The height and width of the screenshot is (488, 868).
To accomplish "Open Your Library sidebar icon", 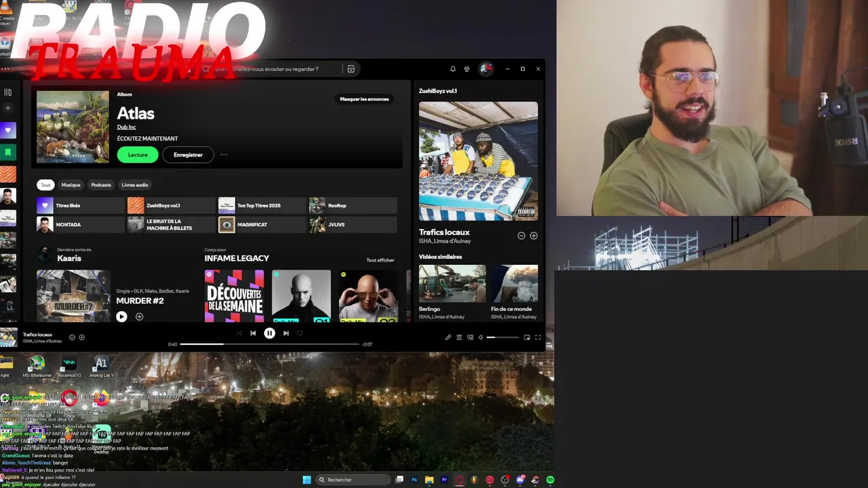I will pos(7,92).
